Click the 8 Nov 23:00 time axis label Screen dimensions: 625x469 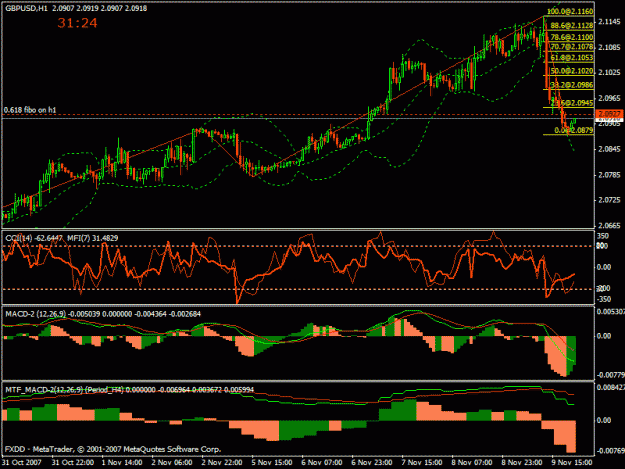[x=521, y=463]
